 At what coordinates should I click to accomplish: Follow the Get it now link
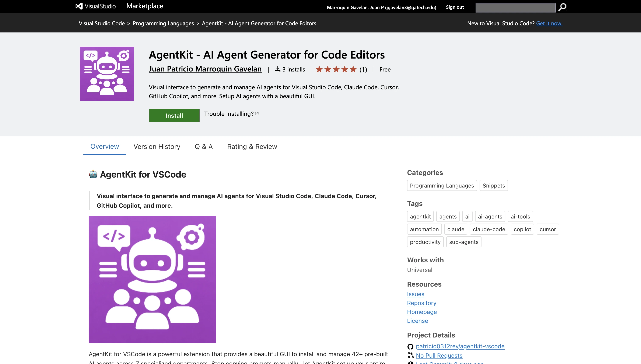pos(549,23)
